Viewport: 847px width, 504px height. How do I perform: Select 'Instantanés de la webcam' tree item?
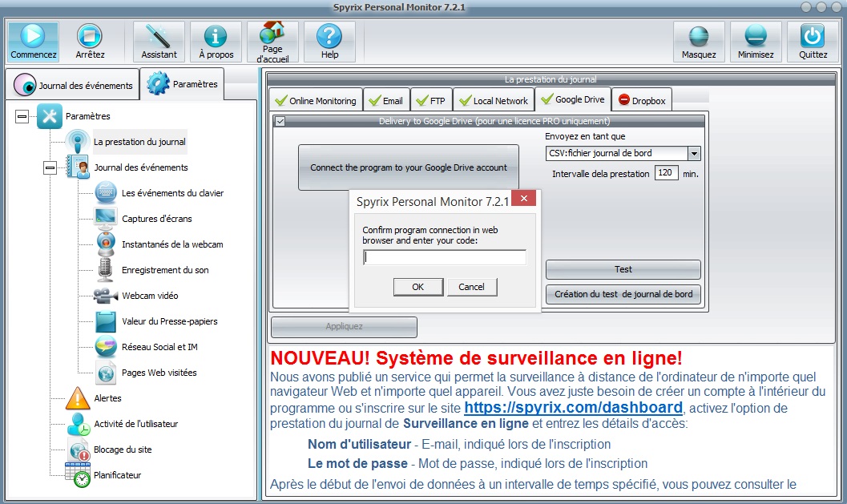[x=172, y=244]
